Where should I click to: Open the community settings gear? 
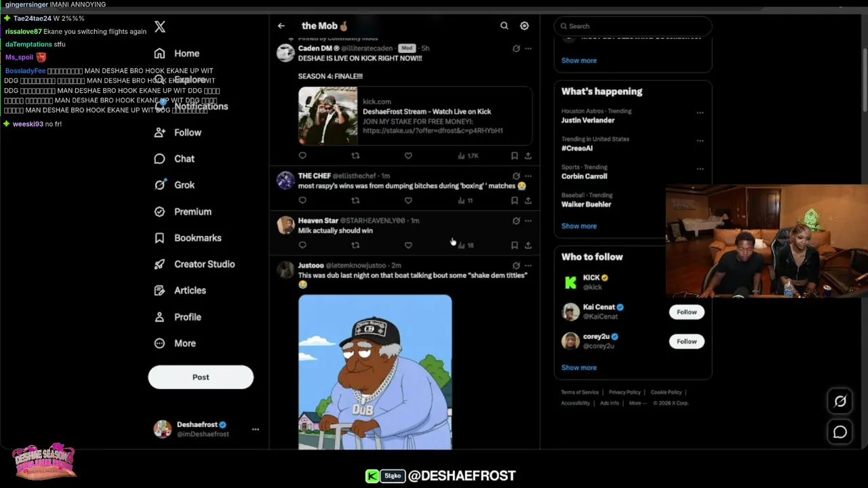[524, 26]
